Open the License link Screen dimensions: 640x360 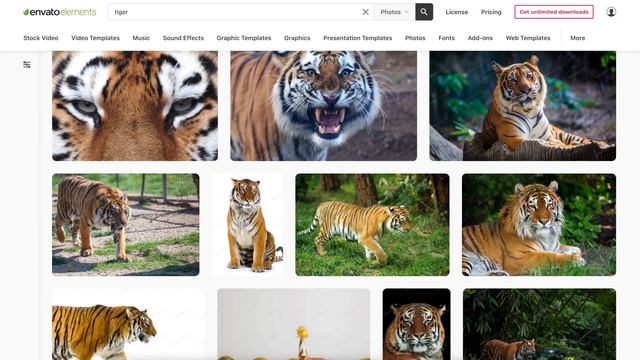[457, 12]
